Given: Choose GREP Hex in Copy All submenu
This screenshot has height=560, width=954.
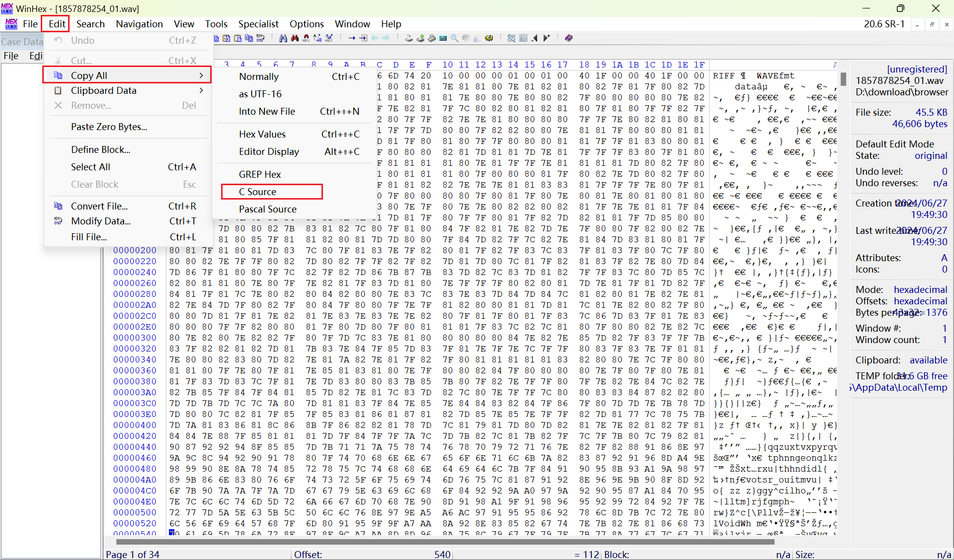Looking at the screenshot, I should click(259, 174).
